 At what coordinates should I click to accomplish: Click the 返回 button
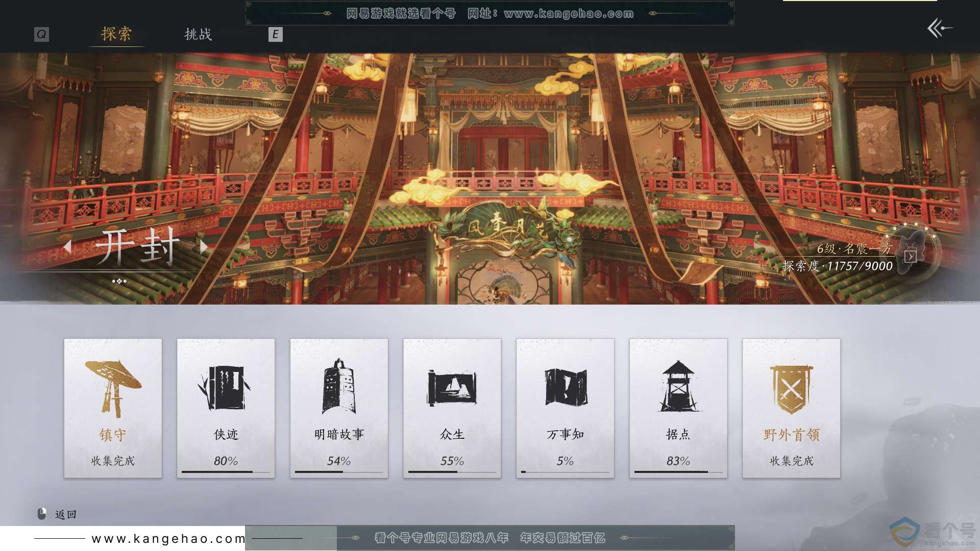(x=66, y=514)
